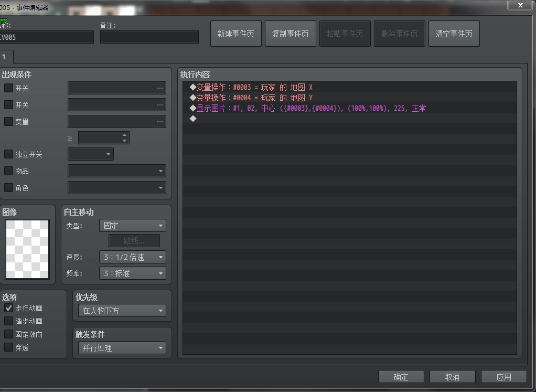Open the 频率 dropdown showing 标准

[133, 273]
